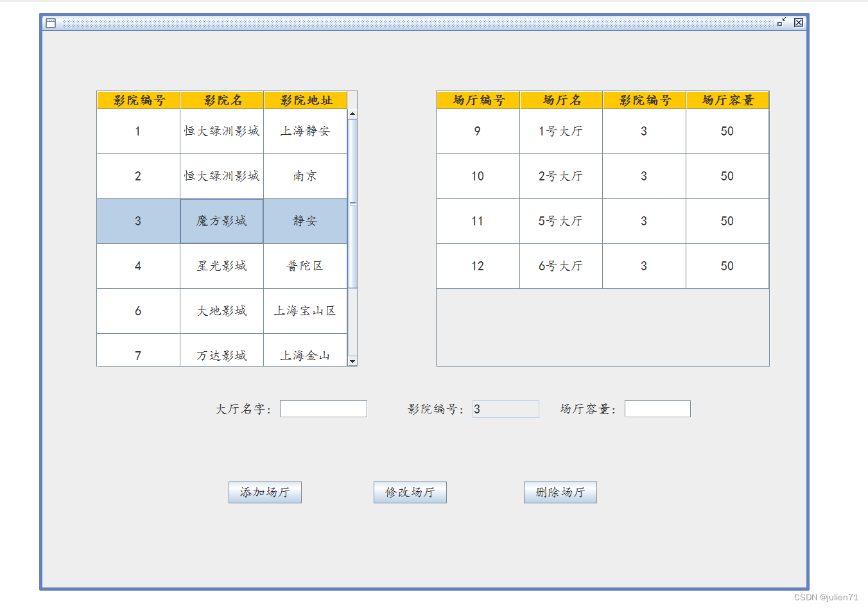Screen dimensions: 868x608
Task: Click the 场厅容量 column header
Action: click(727, 100)
